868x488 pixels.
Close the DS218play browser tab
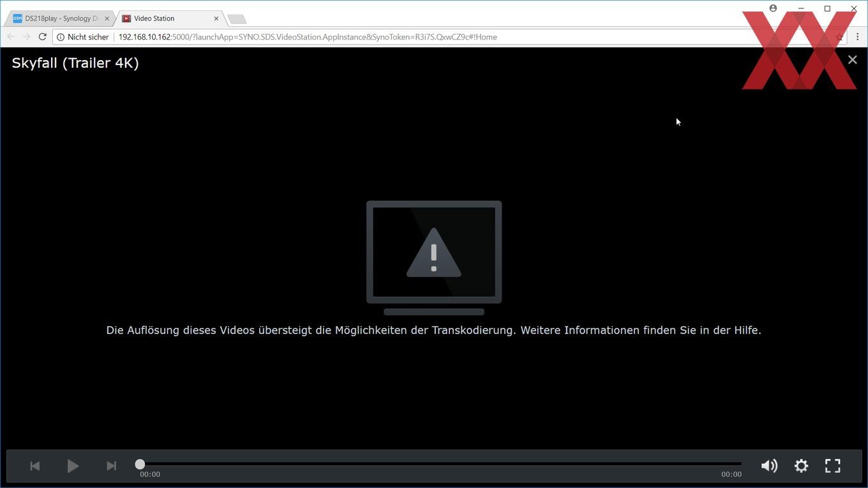(107, 19)
